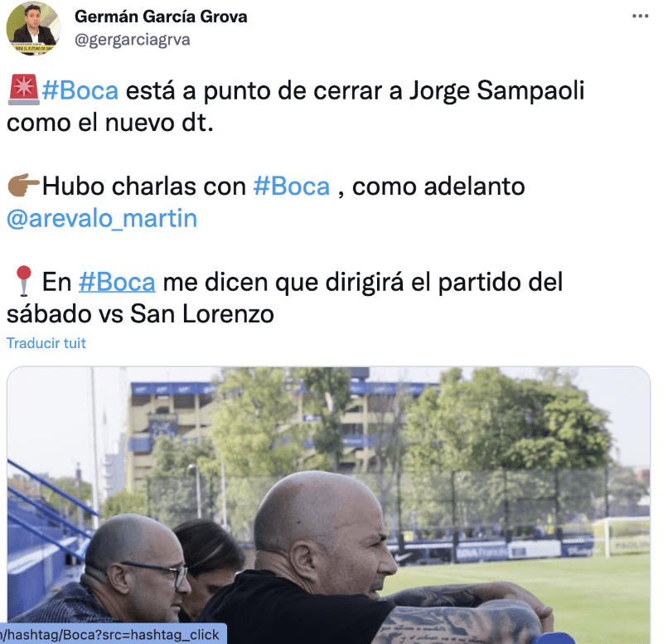
Task: Click 'Traducir tuit' to translate
Action: [46, 343]
